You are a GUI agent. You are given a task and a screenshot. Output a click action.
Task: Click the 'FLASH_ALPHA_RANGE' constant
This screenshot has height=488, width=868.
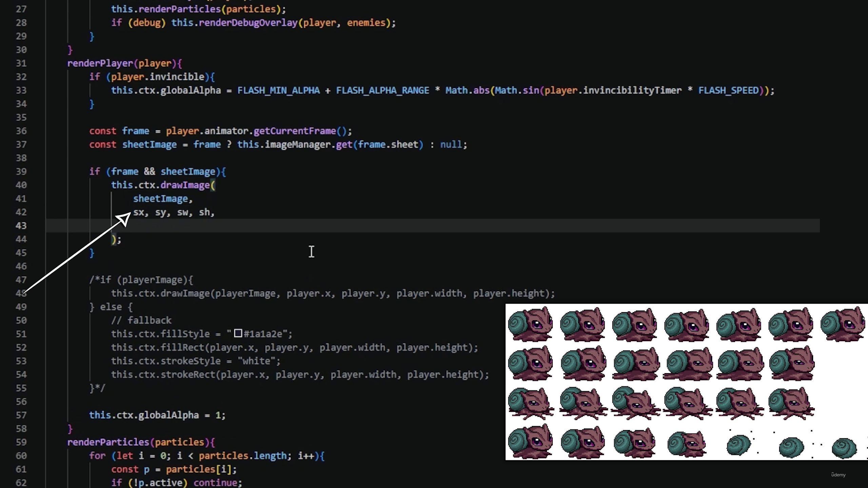tap(382, 90)
